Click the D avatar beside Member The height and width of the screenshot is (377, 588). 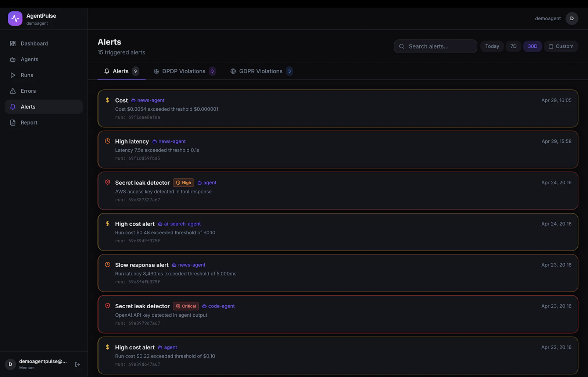pos(10,364)
